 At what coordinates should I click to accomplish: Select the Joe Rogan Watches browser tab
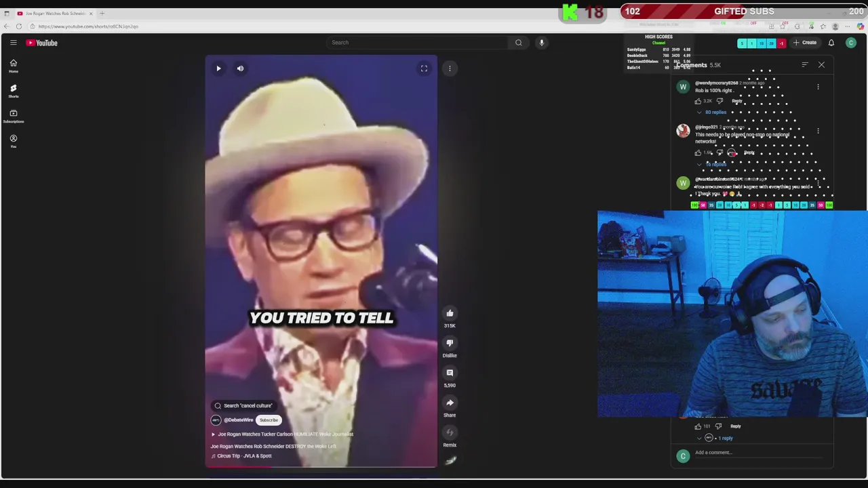point(53,14)
